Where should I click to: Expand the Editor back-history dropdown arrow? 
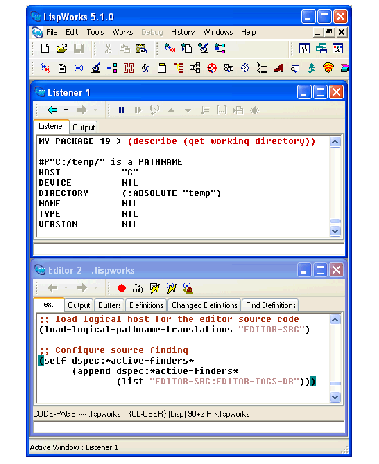pos(66,288)
